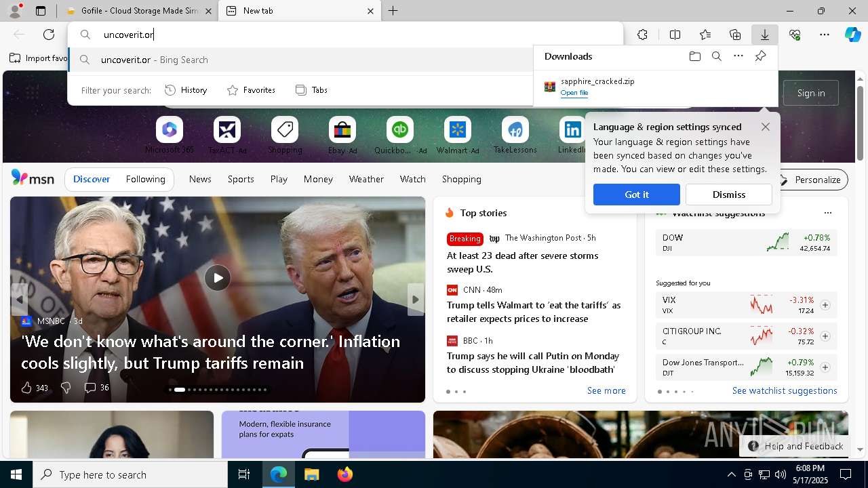Image resolution: width=868 pixels, height=488 pixels.
Task: Click Got it button
Action: [637, 195]
